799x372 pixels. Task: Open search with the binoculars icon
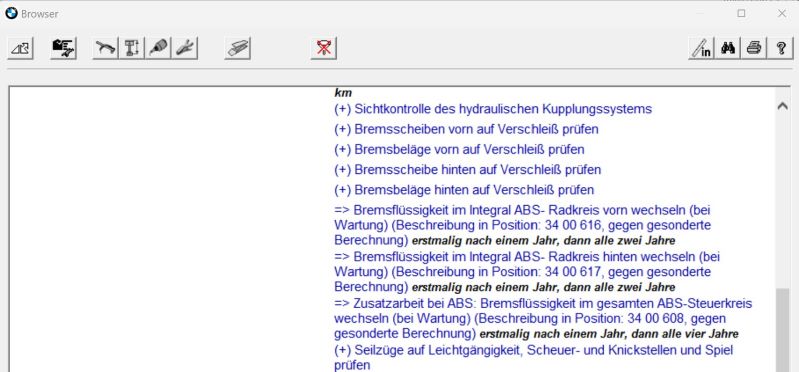coord(728,48)
